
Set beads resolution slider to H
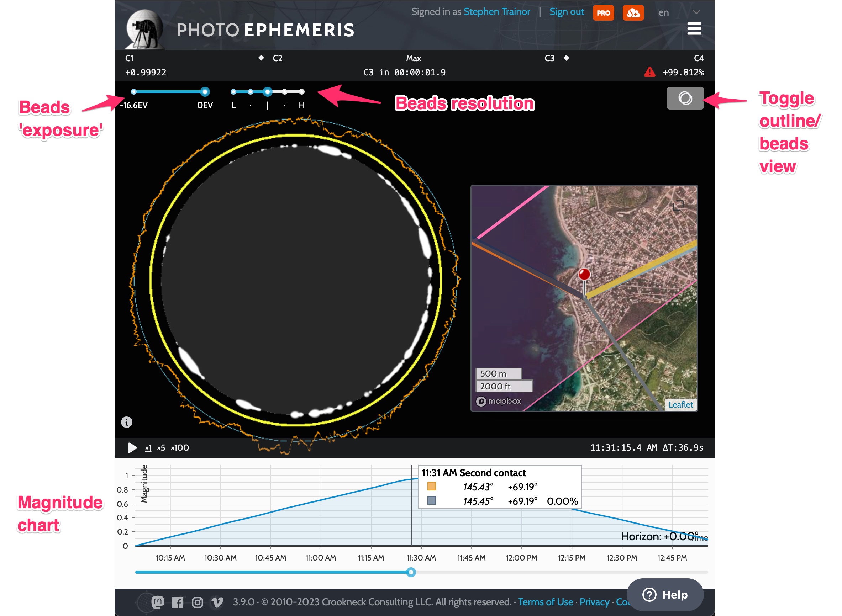point(301,92)
